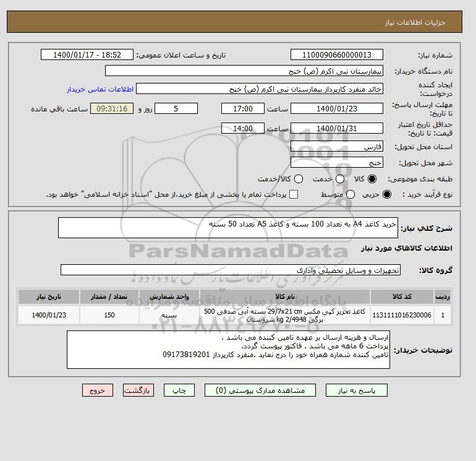Screen dimensions: 476x461
Task: Click the remaining time countdown 09:31:16
Action: coord(112,108)
